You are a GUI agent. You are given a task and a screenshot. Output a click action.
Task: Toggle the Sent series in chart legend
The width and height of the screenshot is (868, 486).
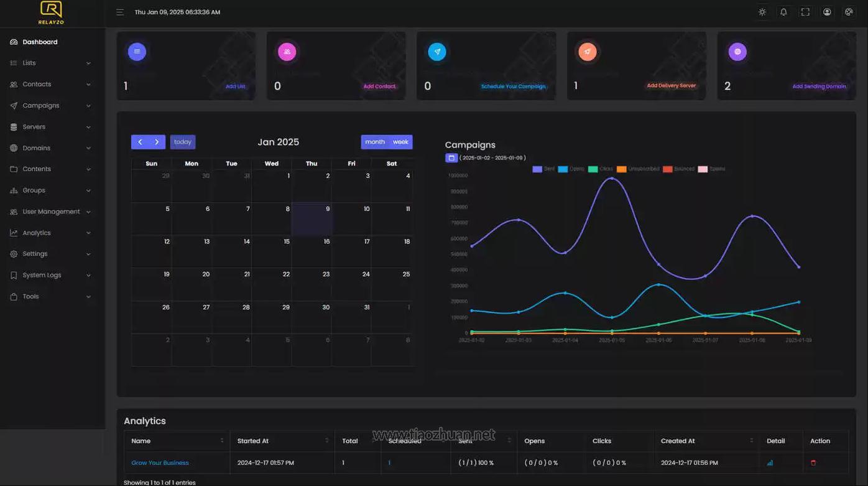(x=543, y=169)
